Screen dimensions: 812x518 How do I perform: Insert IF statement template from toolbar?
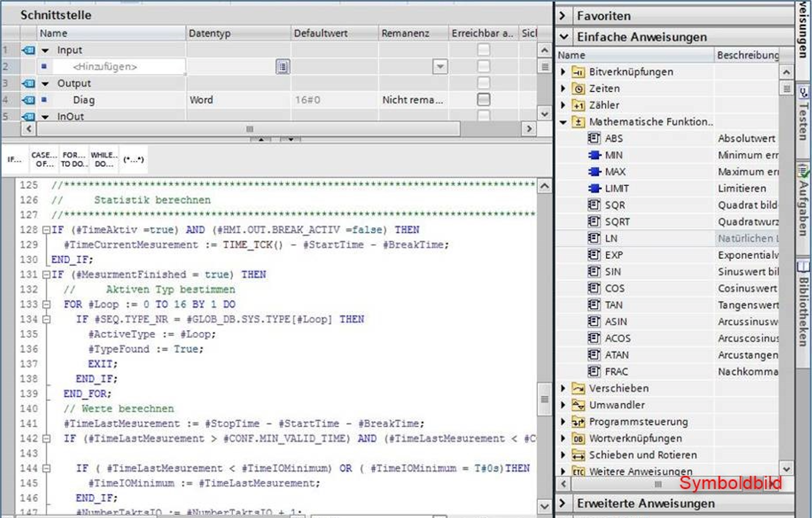point(14,160)
